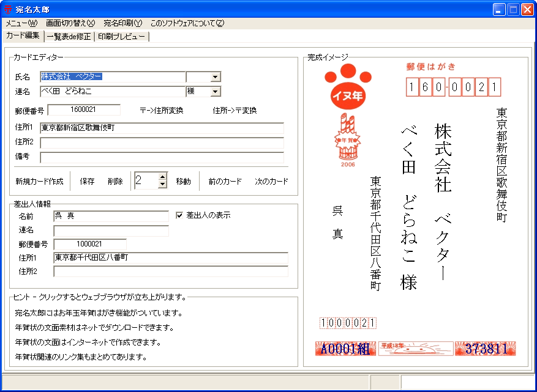This screenshot has width=537, height=392.
Task: Click the イヌ年 paw print stamp
Action: coord(348,87)
